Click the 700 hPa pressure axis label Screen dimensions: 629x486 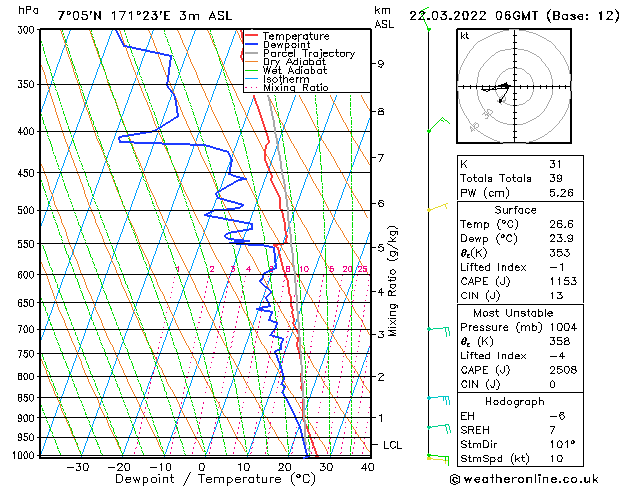[x=28, y=330]
